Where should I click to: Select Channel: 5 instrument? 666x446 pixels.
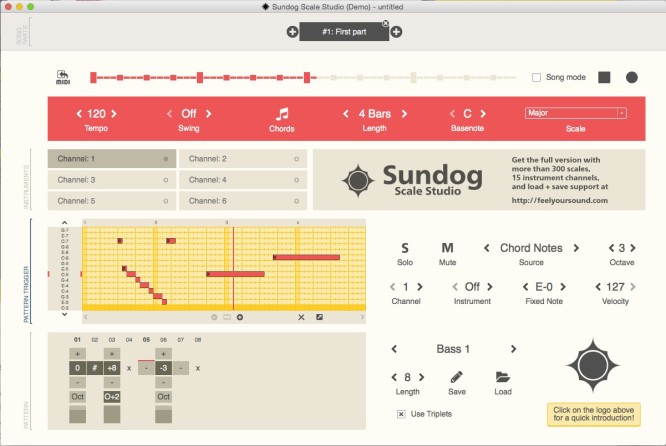pos(112,200)
